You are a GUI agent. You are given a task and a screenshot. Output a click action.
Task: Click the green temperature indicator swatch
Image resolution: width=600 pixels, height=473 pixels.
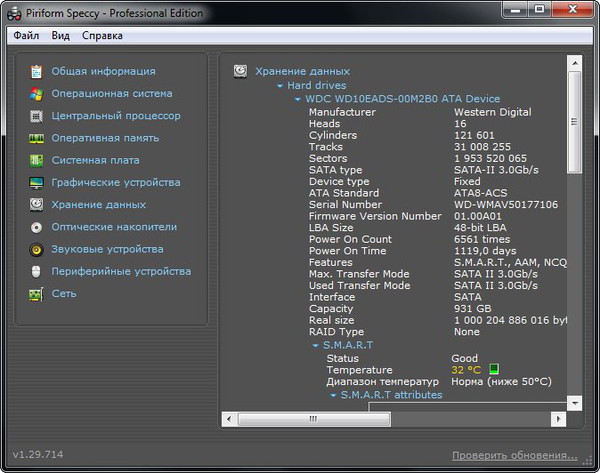[494, 370]
